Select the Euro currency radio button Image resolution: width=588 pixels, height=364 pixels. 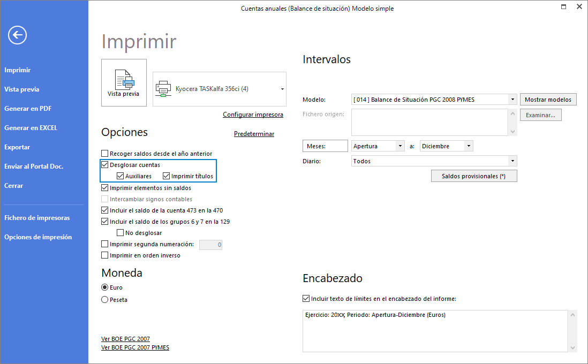coord(105,287)
